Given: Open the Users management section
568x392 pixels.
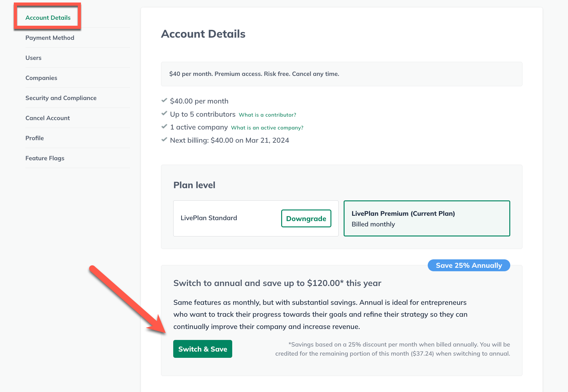Looking at the screenshot, I should pyautogui.click(x=33, y=58).
